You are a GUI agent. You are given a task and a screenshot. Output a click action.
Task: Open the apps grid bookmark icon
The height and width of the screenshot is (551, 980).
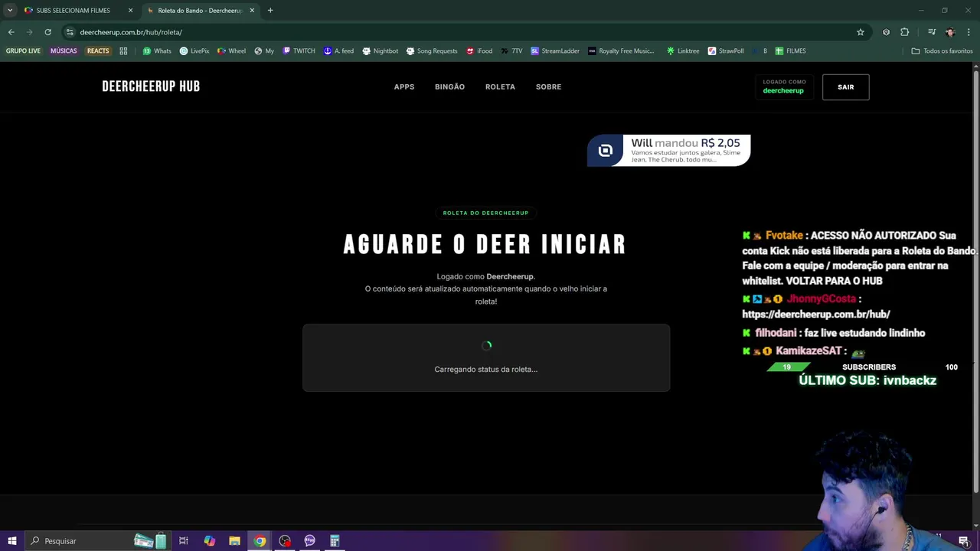[x=123, y=51]
